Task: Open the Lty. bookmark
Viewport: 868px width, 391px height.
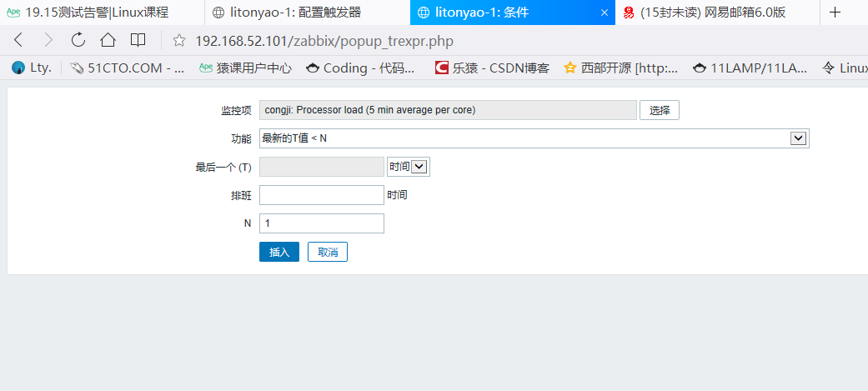Action: coord(32,68)
